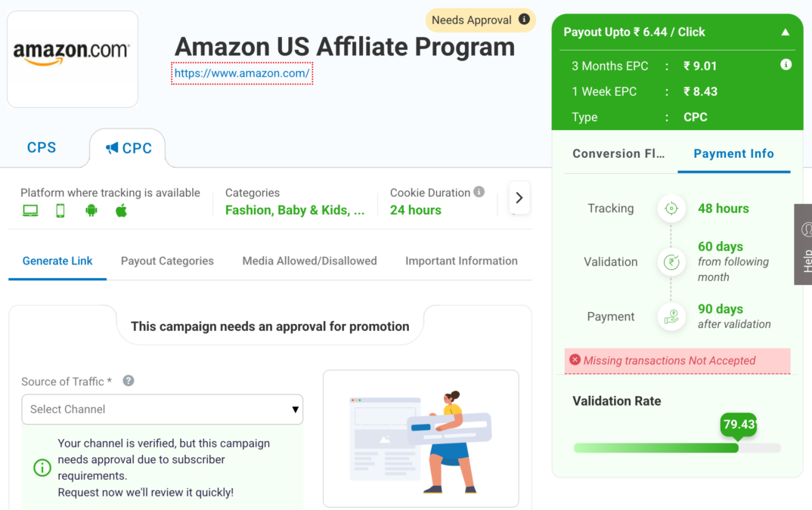Click the EPC info icon in payout panel
Viewport: 812px width, 510px height.
click(x=786, y=65)
